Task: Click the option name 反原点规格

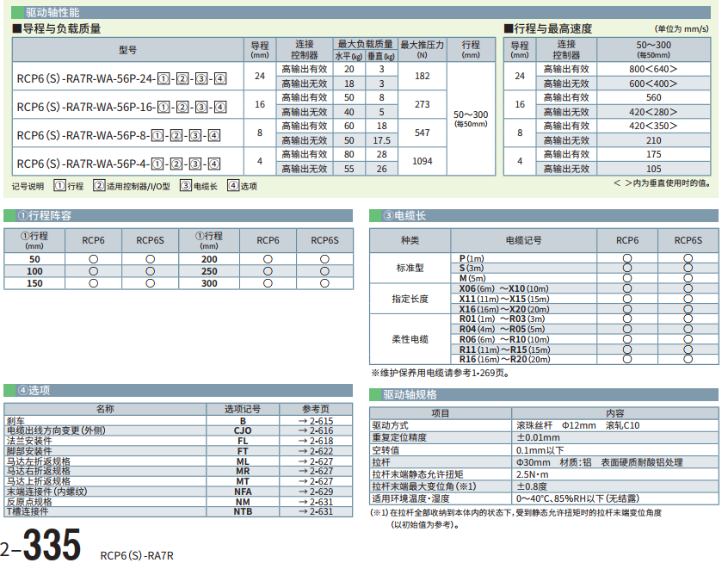Action: coord(28,502)
